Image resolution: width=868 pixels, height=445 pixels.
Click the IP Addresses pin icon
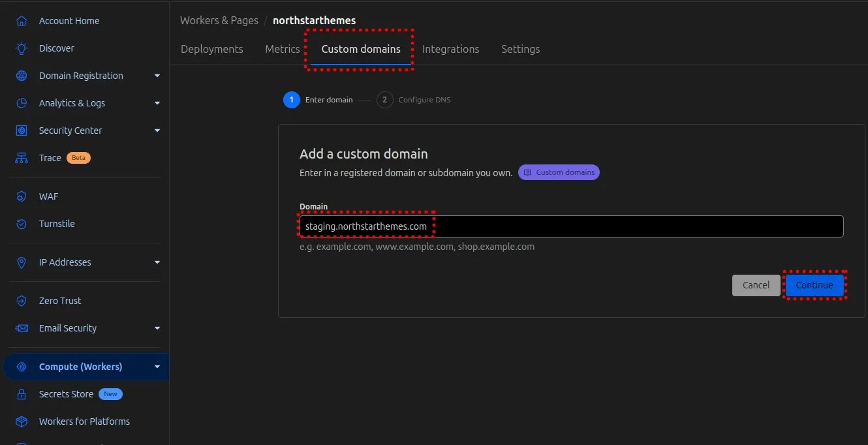point(22,262)
